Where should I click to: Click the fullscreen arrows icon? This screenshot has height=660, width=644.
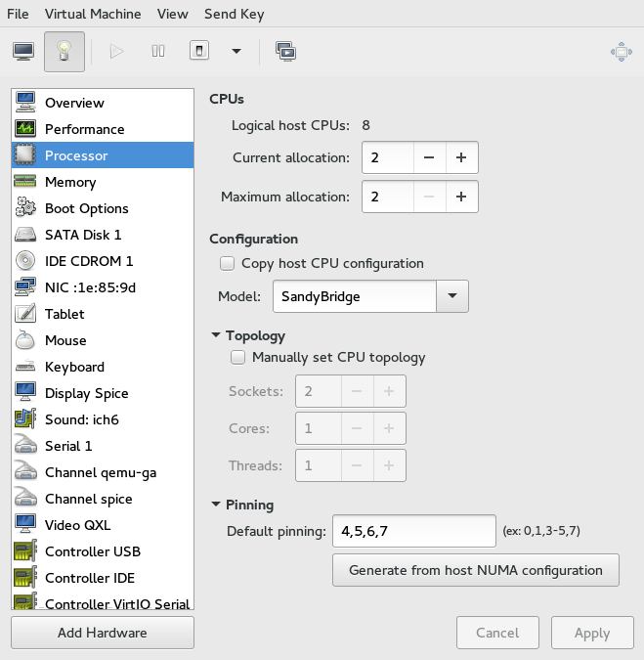click(x=621, y=52)
